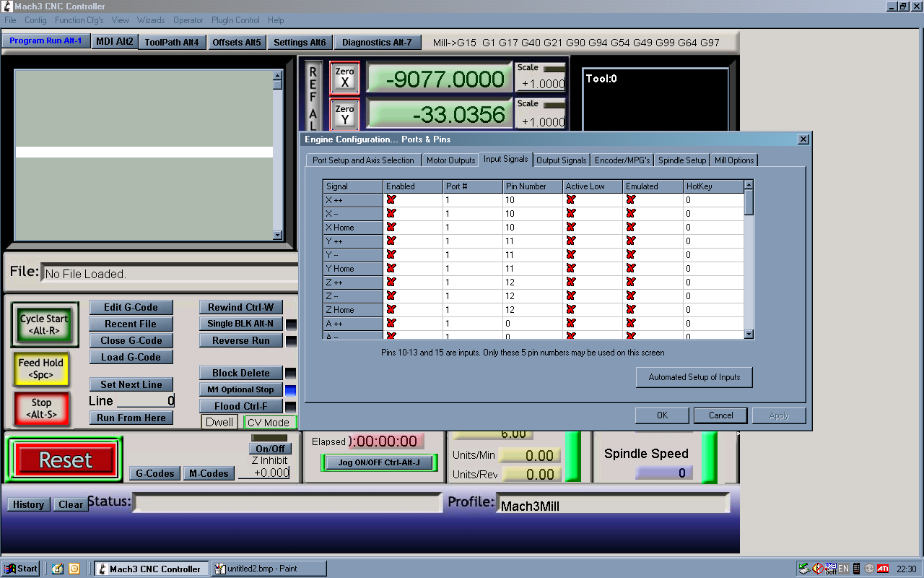Toggle Emulated for Z ++ signal
924x578 pixels.
tap(631, 282)
